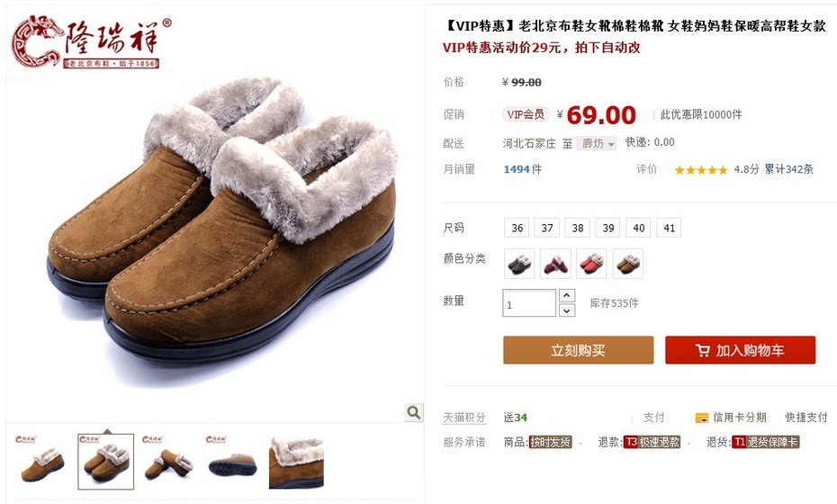The width and height of the screenshot is (837, 504).
Task: Decrease quantity with the down arrow
Action: pos(566,310)
